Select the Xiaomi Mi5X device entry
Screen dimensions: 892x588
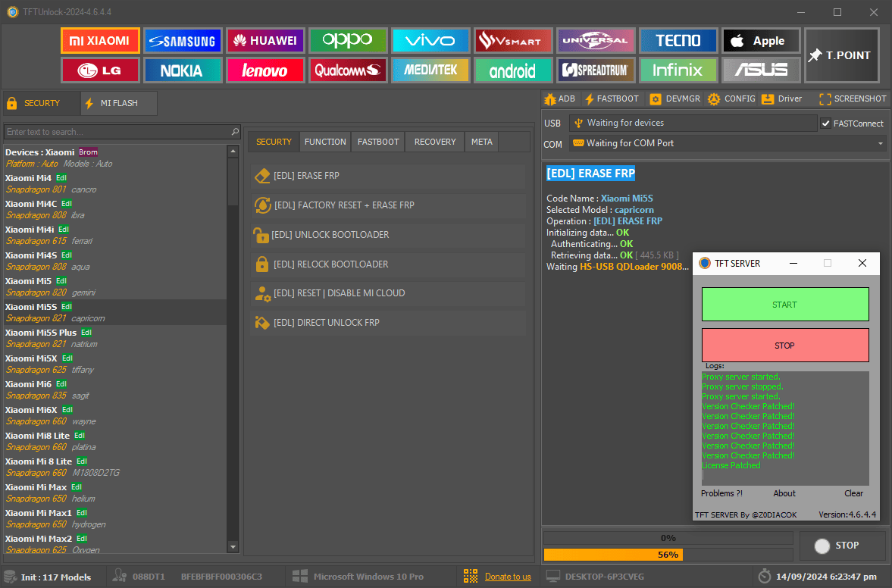pos(76,363)
